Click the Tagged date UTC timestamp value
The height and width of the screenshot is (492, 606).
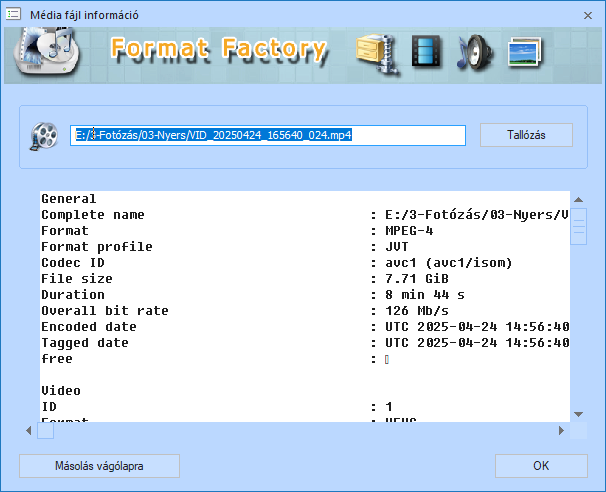pyautogui.click(x=477, y=343)
